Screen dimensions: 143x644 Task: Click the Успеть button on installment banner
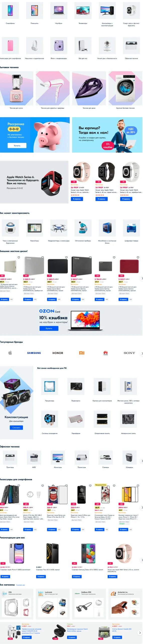(17, 146)
